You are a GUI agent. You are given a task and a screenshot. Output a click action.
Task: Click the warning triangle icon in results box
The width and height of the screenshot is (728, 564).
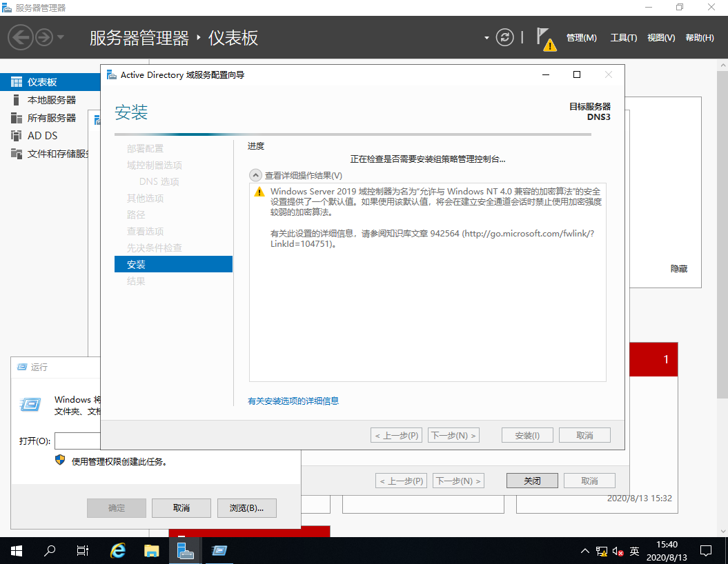tap(259, 192)
